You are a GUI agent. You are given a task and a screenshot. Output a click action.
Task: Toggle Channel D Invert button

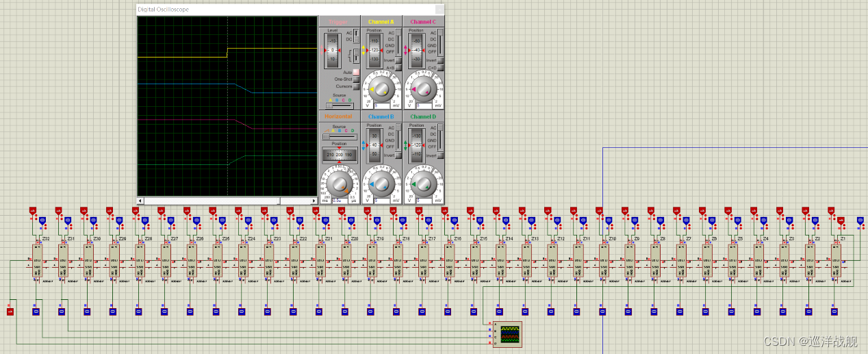tap(440, 155)
